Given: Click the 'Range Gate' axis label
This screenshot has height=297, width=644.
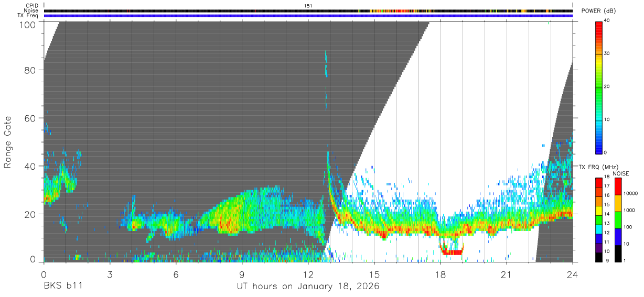Looking at the screenshot, I should click(8, 142).
